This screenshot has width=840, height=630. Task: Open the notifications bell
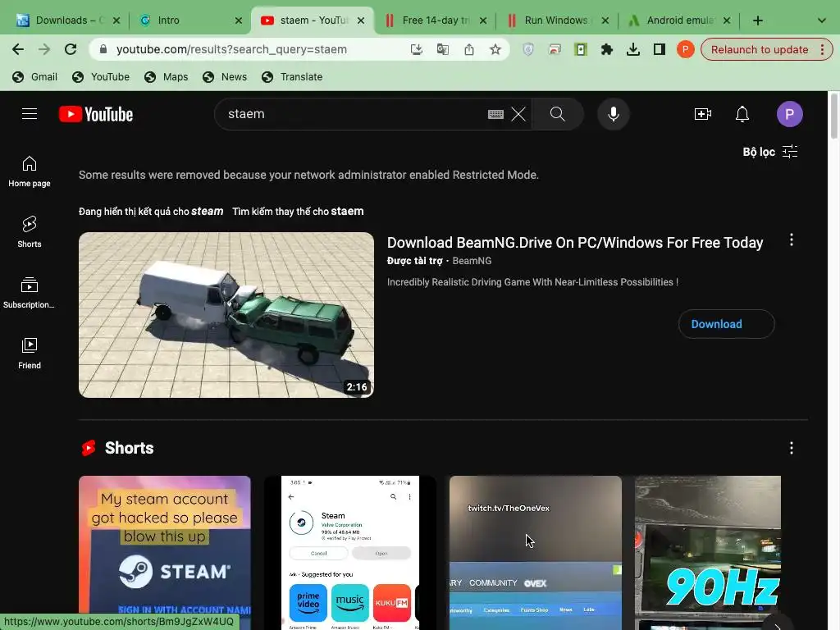pos(742,114)
